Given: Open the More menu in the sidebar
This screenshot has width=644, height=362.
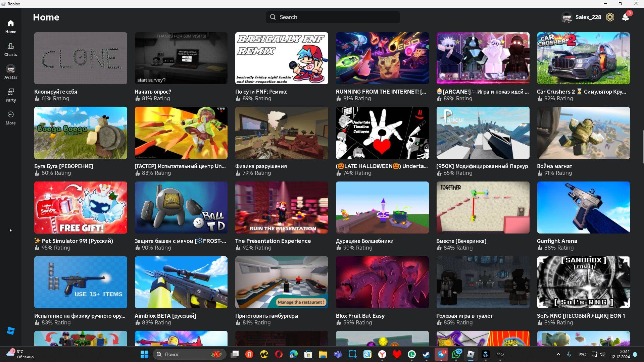Looking at the screenshot, I should pyautogui.click(x=11, y=118).
